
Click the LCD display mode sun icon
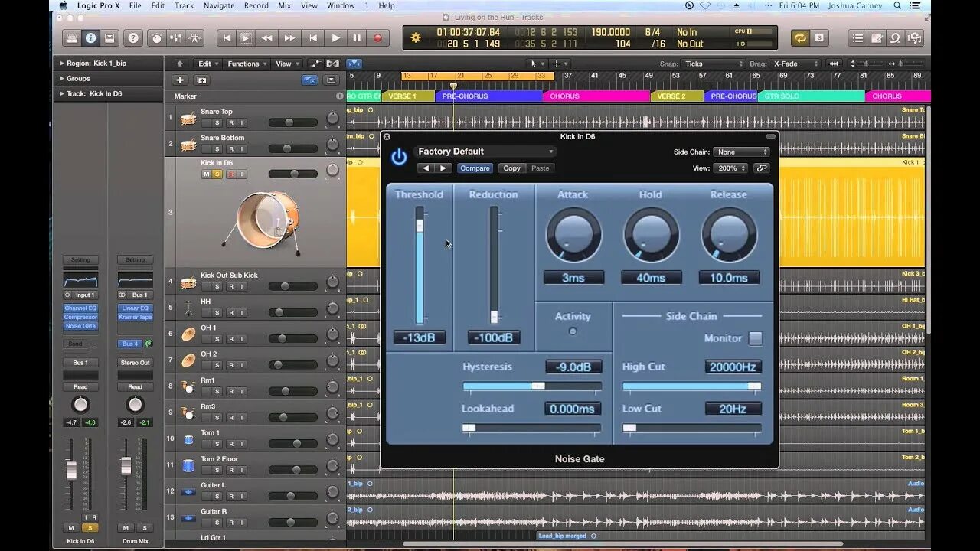click(x=416, y=37)
